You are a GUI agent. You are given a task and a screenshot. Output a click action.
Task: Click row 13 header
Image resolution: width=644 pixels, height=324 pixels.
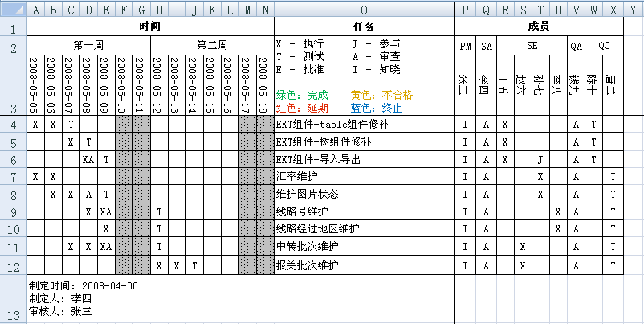13,298
